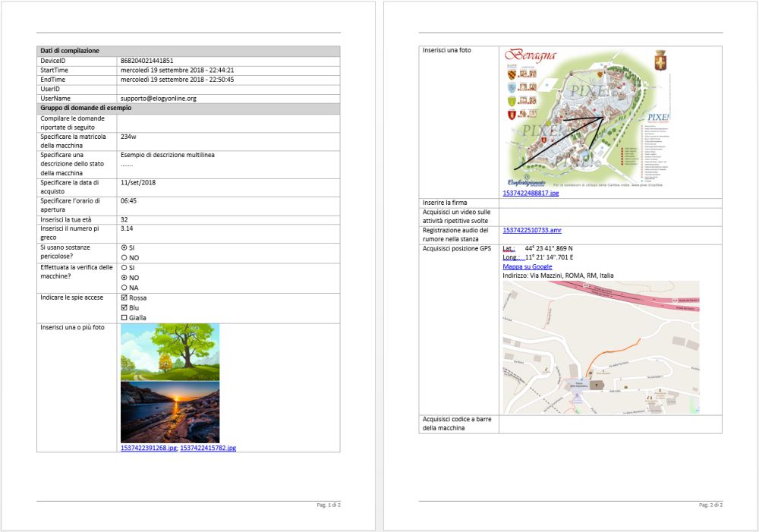Click the pi value 3.14
Image resolution: width=759 pixels, height=532 pixels.
coord(127,228)
